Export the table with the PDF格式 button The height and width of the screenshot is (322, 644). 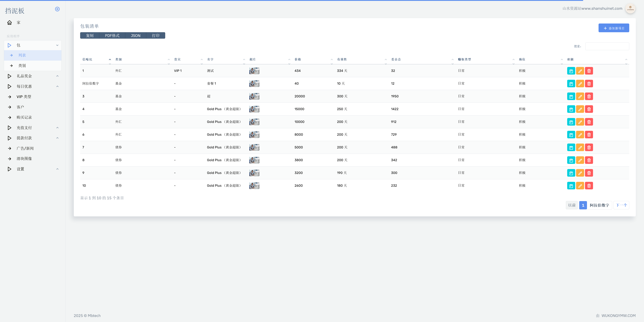coord(112,36)
